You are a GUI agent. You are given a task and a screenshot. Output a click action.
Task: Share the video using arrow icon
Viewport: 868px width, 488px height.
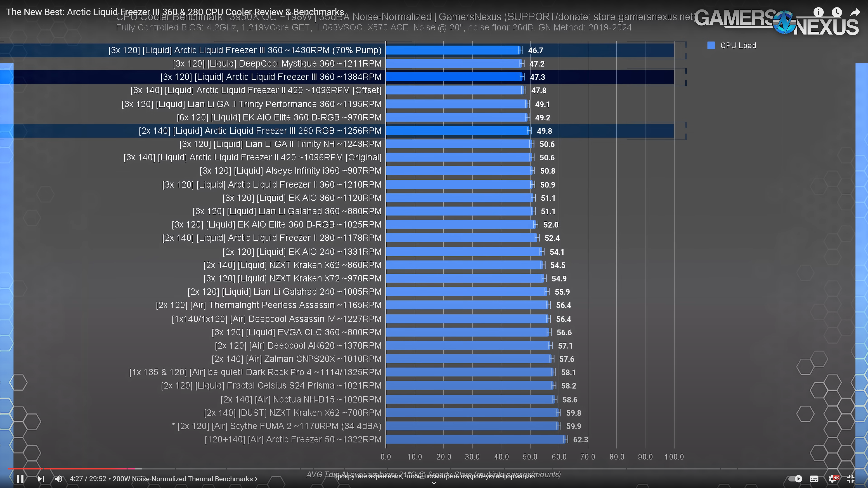(855, 12)
